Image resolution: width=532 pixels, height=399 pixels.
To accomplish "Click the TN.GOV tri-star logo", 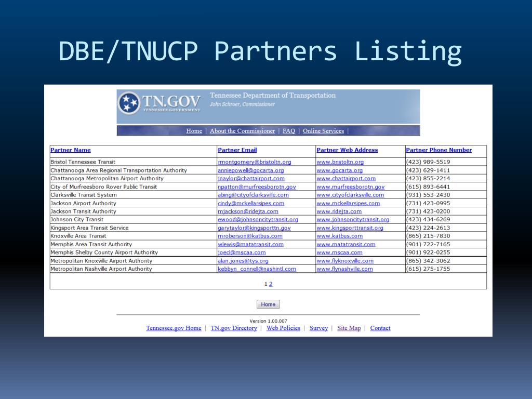I will click(x=129, y=103).
